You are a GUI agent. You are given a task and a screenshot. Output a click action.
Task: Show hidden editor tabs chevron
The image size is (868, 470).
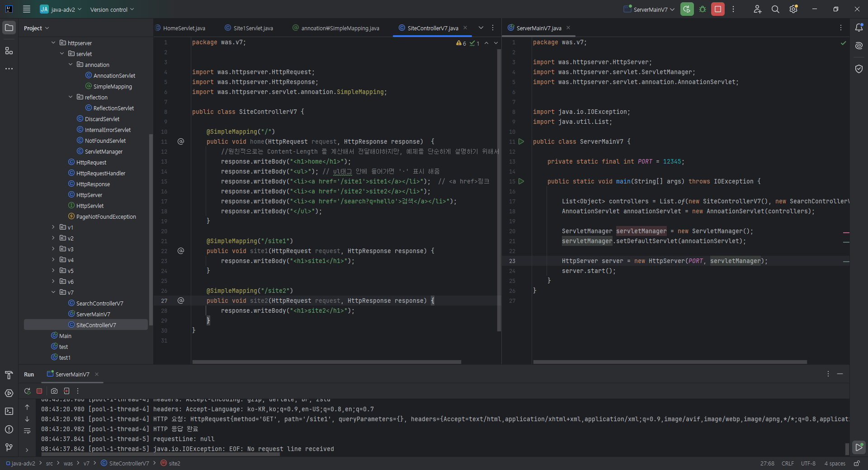pyautogui.click(x=481, y=28)
